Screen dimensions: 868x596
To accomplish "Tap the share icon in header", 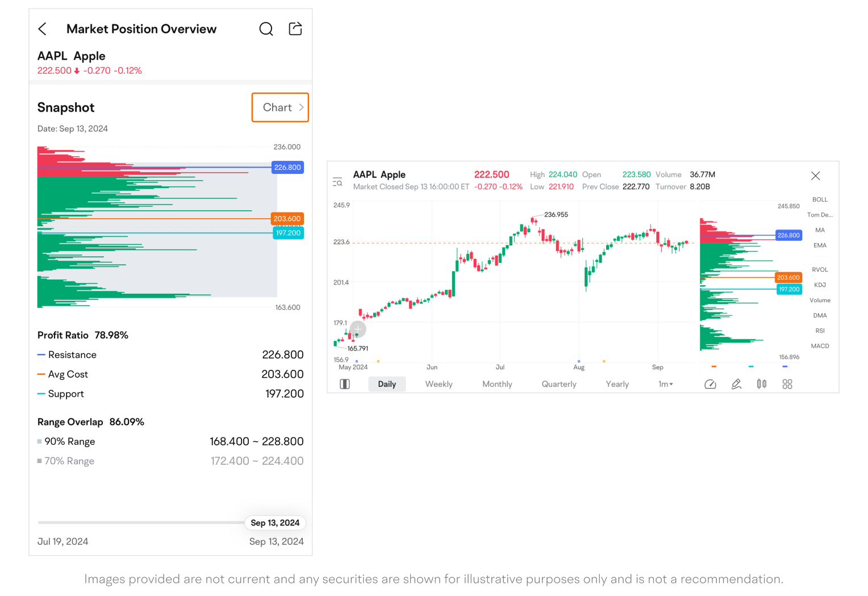I will click(295, 29).
